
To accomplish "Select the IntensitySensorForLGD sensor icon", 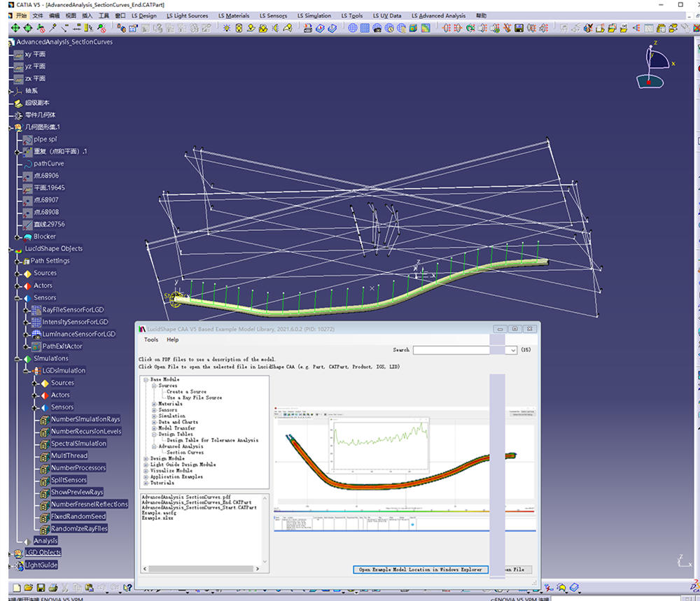I will 36,322.
